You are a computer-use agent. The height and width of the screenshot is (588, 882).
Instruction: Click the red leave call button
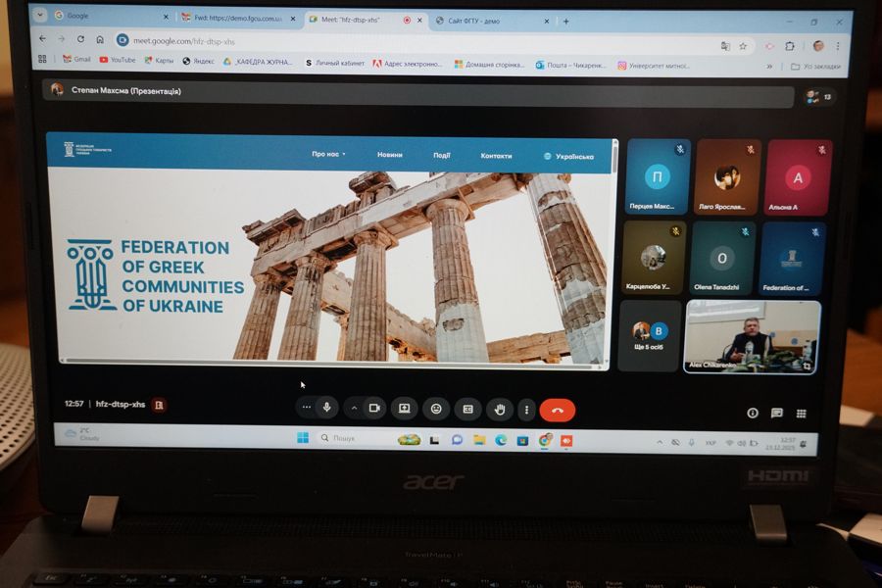pyautogui.click(x=557, y=410)
